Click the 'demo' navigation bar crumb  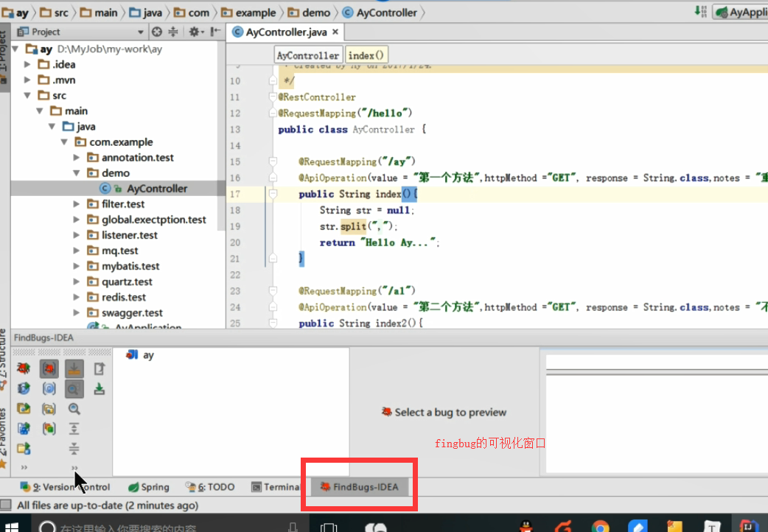[x=310, y=13]
